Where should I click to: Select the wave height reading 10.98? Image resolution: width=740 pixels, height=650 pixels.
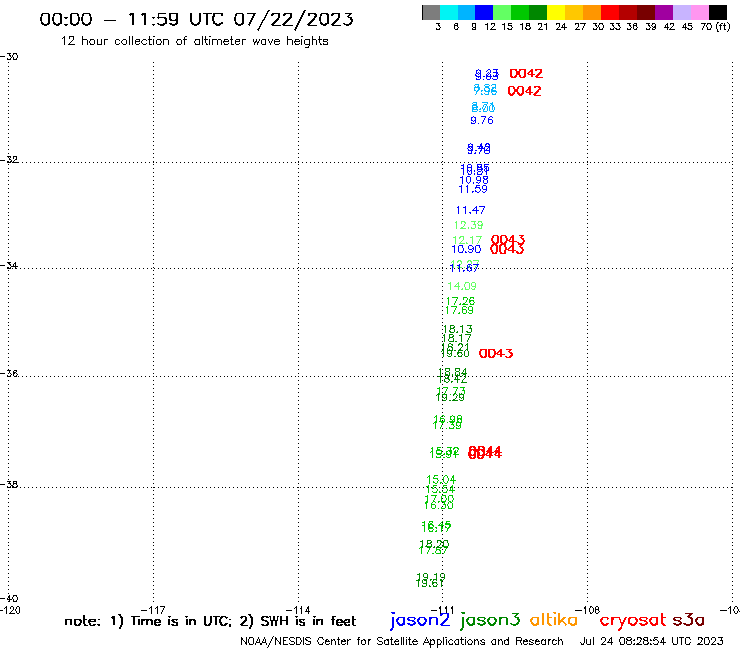474,180
